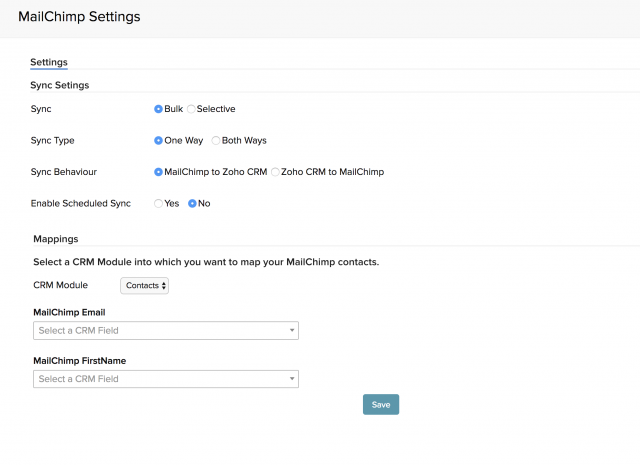Screen dimensions: 640x465
Task: Select the Bulk sync radio button
Action: (x=159, y=109)
